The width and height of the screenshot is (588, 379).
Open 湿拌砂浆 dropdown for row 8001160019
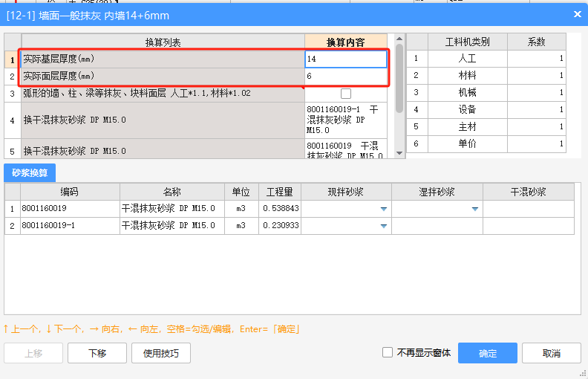474,209
